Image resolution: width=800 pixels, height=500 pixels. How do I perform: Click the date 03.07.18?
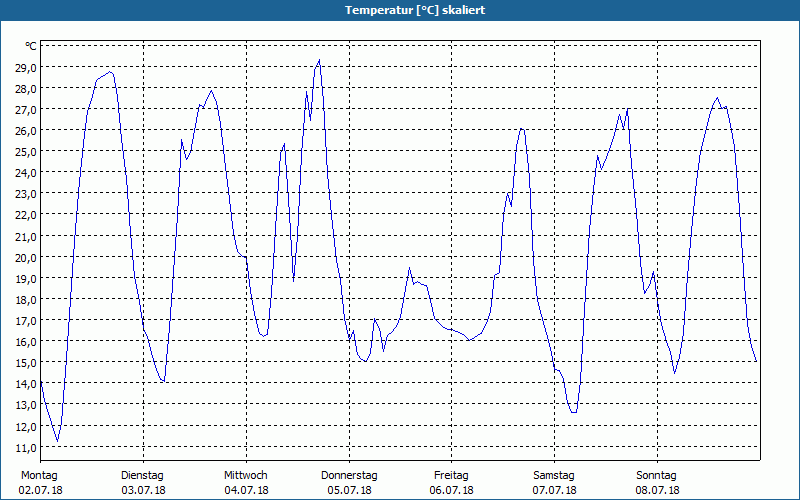[x=144, y=490]
